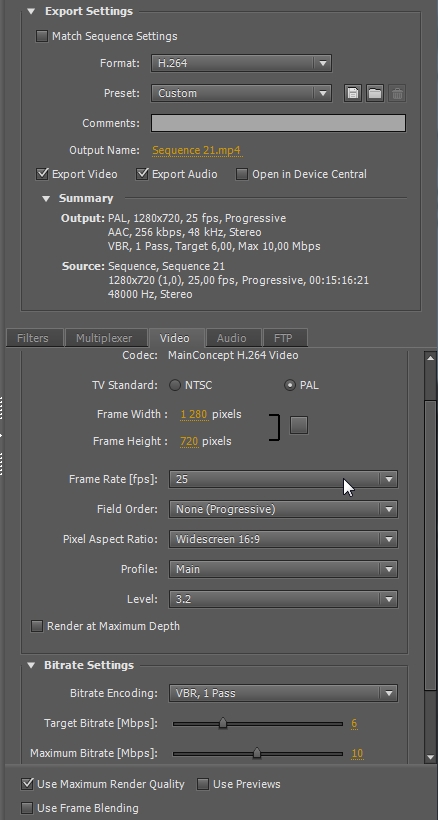438x820 pixels.
Task: Switch to the Filters tab
Action: (x=33, y=338)
